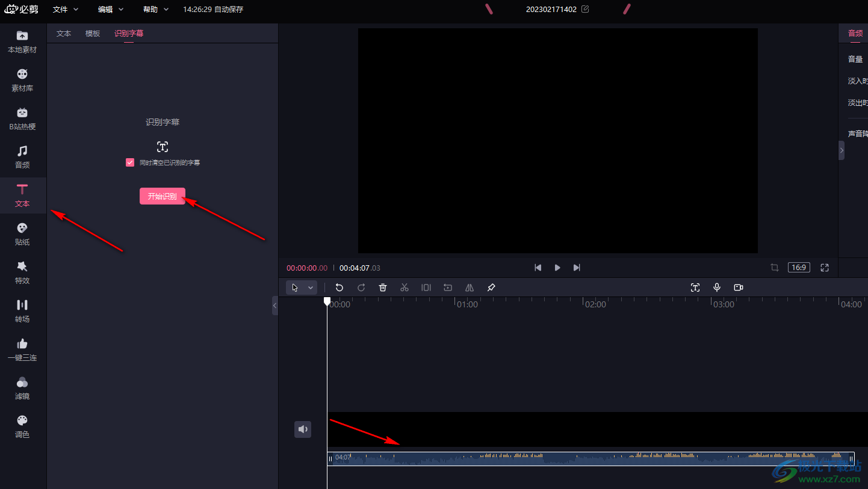The height and width of the screenshot is (489, 868).
Task: Click the project title 202302171402
Action: [551, 9]
